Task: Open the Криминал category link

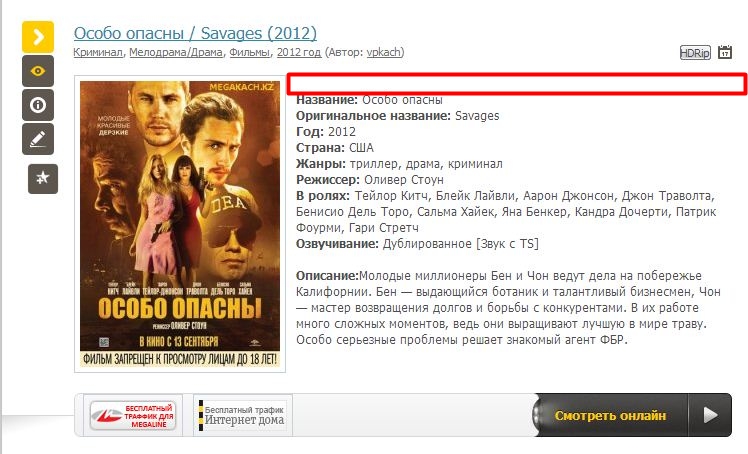Action: pyautogui.click(x=98, y=52)
